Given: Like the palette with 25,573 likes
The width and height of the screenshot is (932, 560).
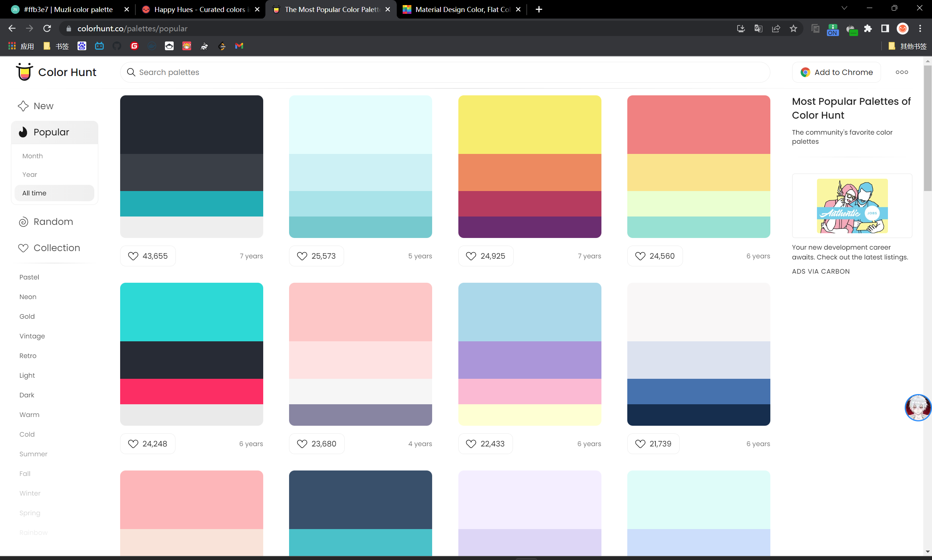Looking at the screenshot, I should 316,256.
